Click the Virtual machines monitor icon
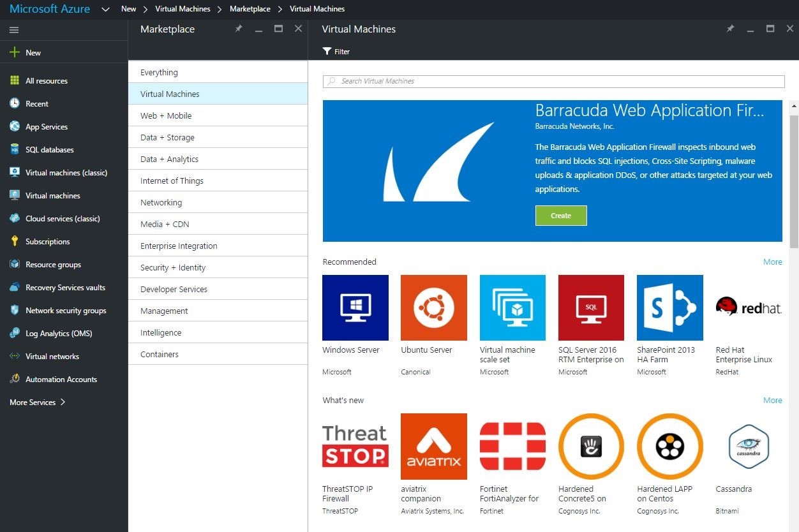799x532 pixels. (x=15, y=195)
